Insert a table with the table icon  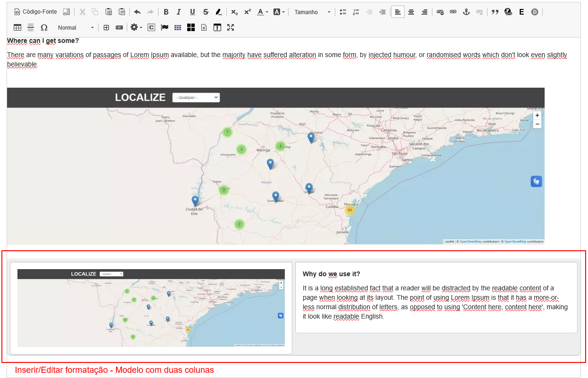(x=17, y=28)
